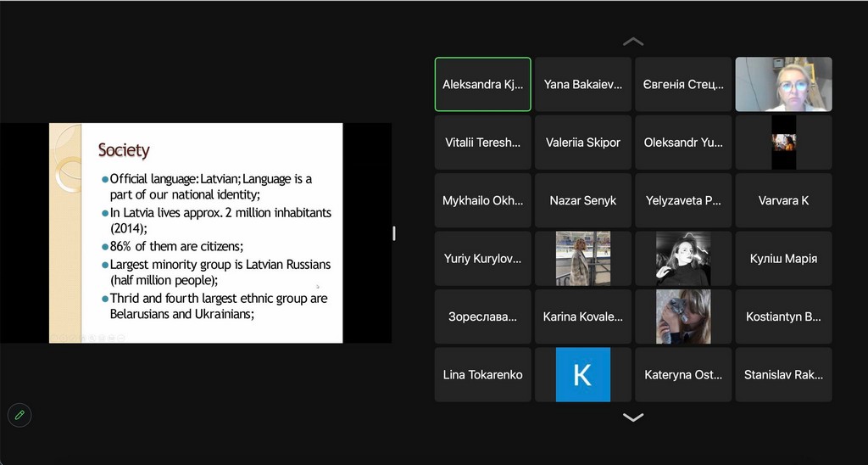This screenshot has width=868, height=465.
Task: Choose Nazar Senyk participant tile
Action: click(583, 201)
